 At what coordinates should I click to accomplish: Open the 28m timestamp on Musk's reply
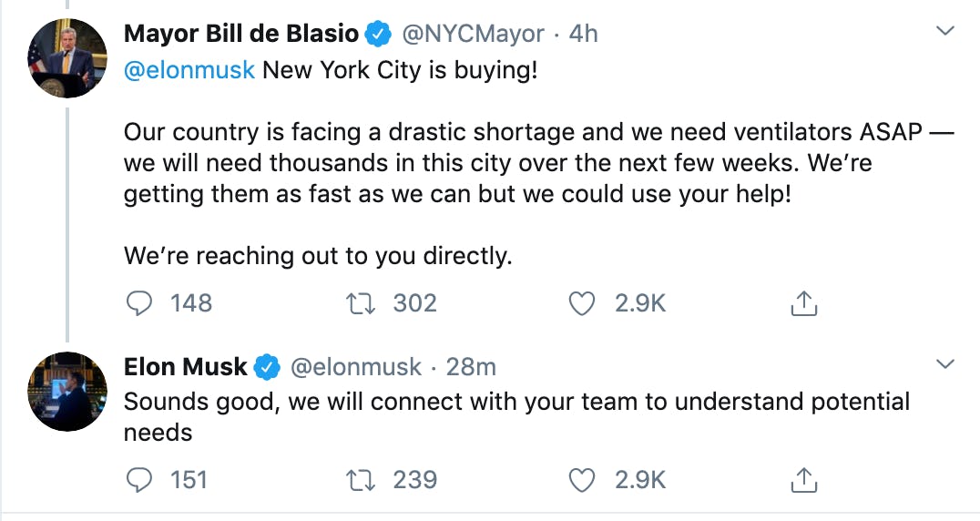[x=471, y=367]
